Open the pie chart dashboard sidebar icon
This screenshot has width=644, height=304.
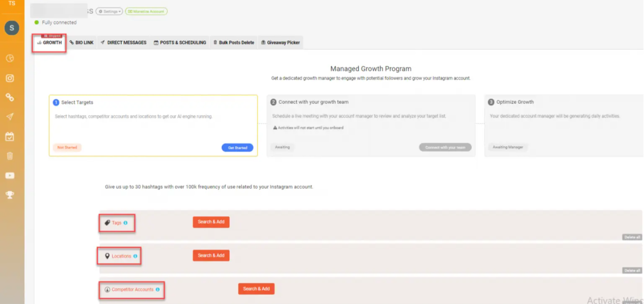pyautogui.click(x=10, y=58)
